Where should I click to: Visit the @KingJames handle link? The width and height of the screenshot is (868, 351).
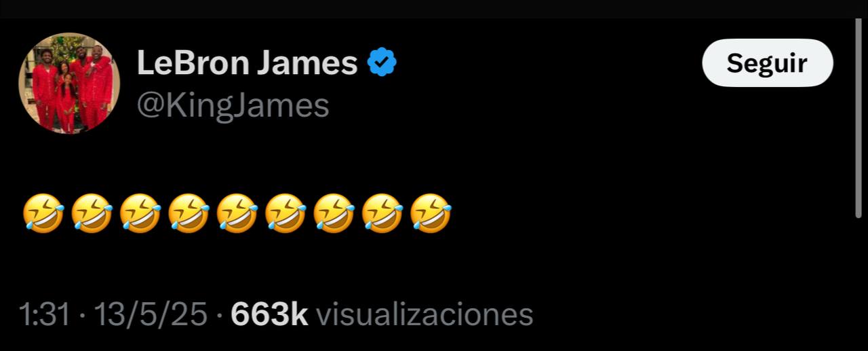(233, 105)
